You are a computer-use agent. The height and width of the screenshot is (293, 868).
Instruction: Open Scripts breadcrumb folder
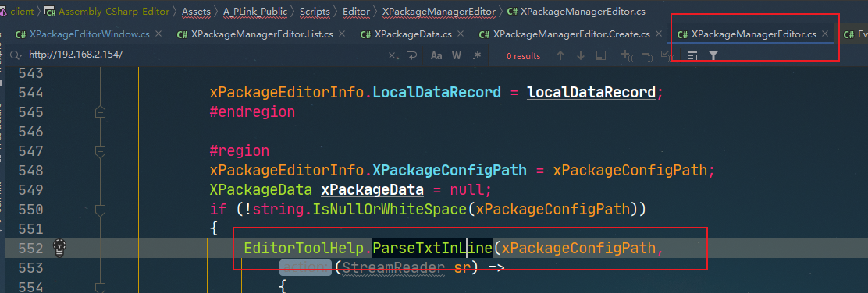(x=315, y=11)
